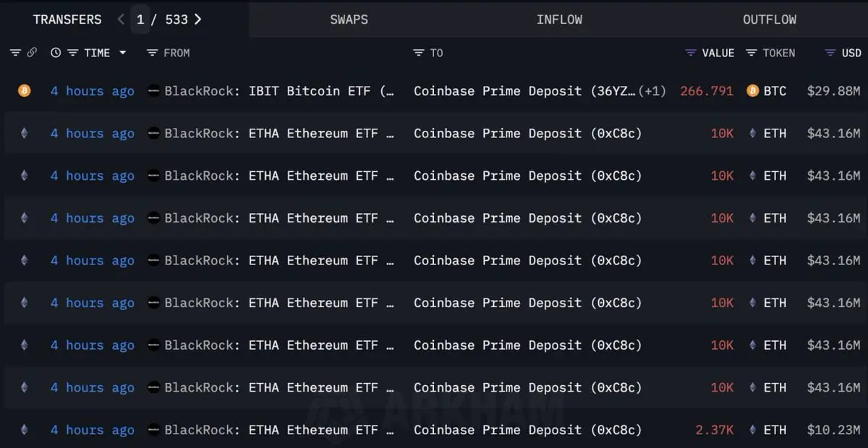Go to next transfers page
This screenshot has height=448, width=868.
pos(197,20)
